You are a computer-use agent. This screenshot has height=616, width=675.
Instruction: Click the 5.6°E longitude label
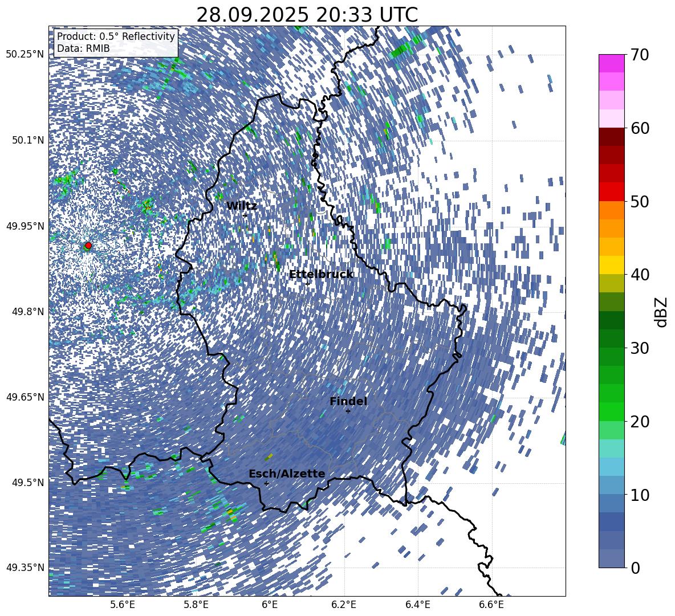pyautogui.click(x=122, y=605)
